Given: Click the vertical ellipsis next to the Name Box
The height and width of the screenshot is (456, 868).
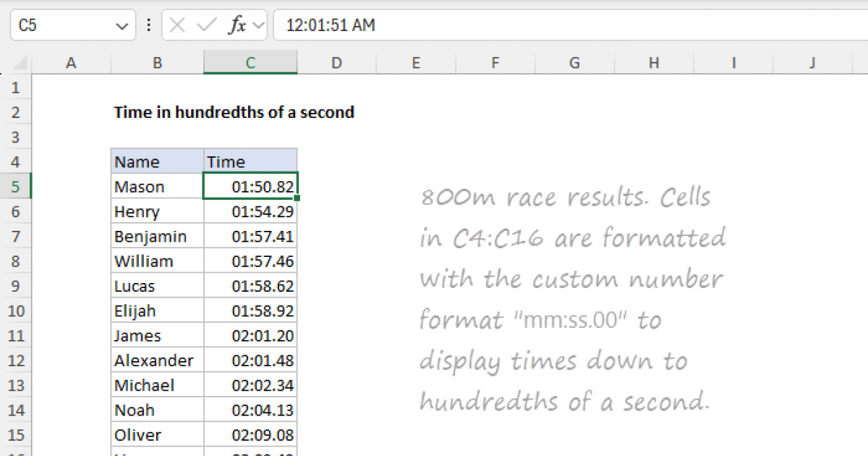Looking at the screenshot, I should tap(148, 25).
